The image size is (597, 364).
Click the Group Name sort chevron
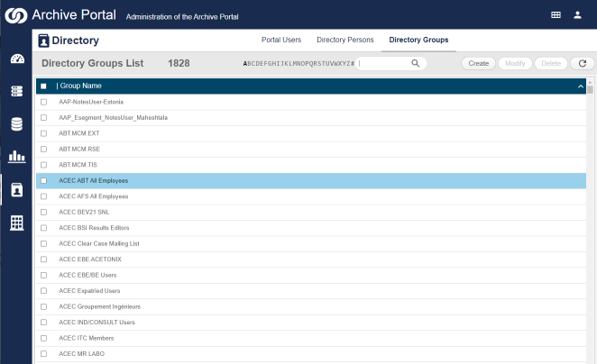[580, 86]
